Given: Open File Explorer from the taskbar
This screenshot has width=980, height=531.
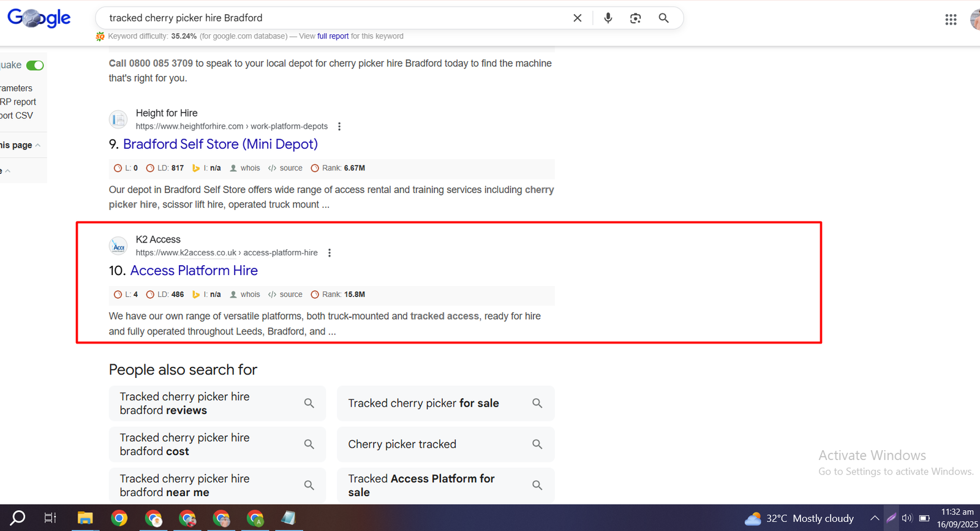Looking at the screenshot, I should tap(85, 518).
